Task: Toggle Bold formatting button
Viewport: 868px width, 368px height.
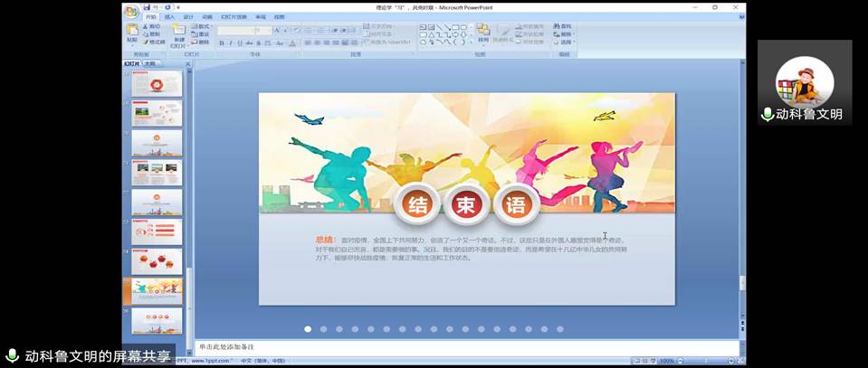Action: (222, 43)
